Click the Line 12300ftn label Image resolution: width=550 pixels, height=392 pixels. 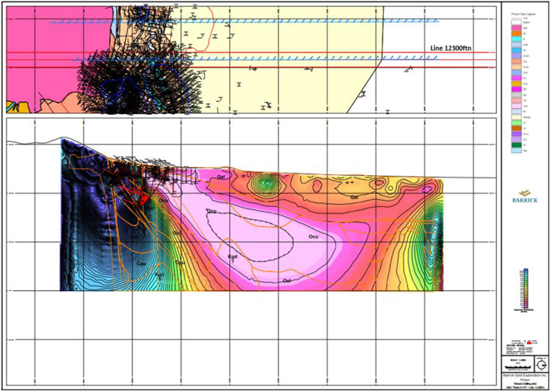pyautogui.click(x=450, y=48)
